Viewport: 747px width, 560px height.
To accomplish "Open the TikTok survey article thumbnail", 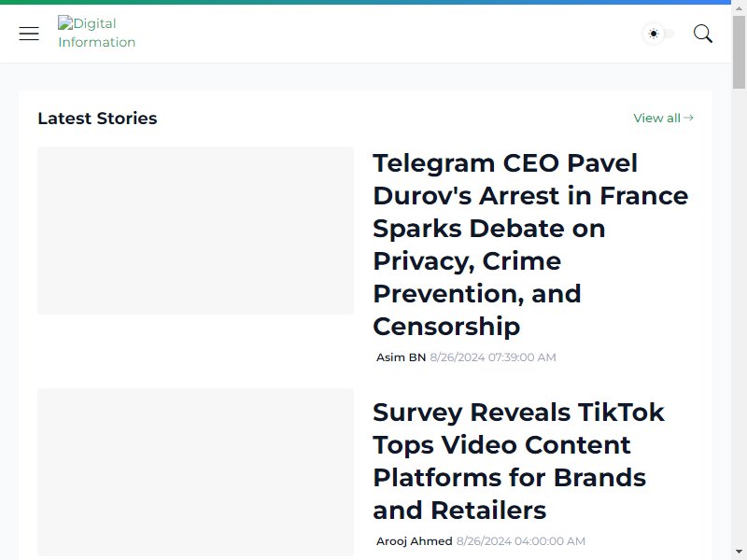I will click(x=195, y=472).
